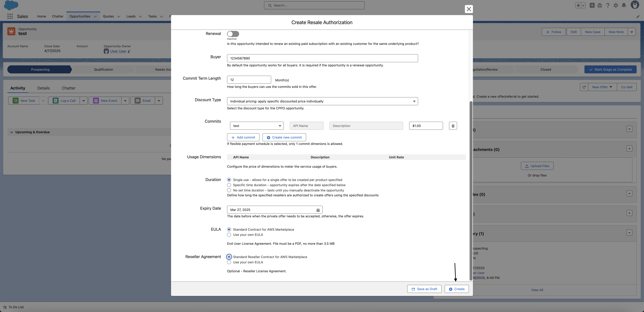This screenshot has height=312, width=644.
Task: Click the refresh icon beside New Offer
Action: [x=584, y=87]
